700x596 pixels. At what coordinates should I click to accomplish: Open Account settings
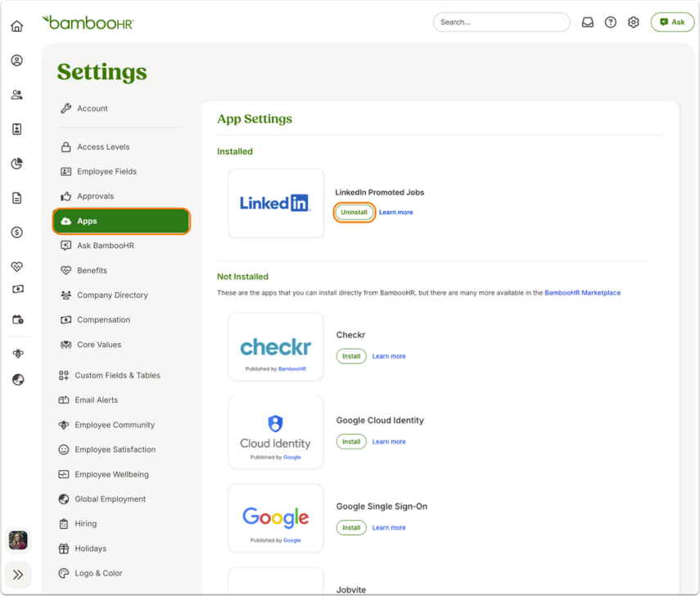[x=84, y=109]
